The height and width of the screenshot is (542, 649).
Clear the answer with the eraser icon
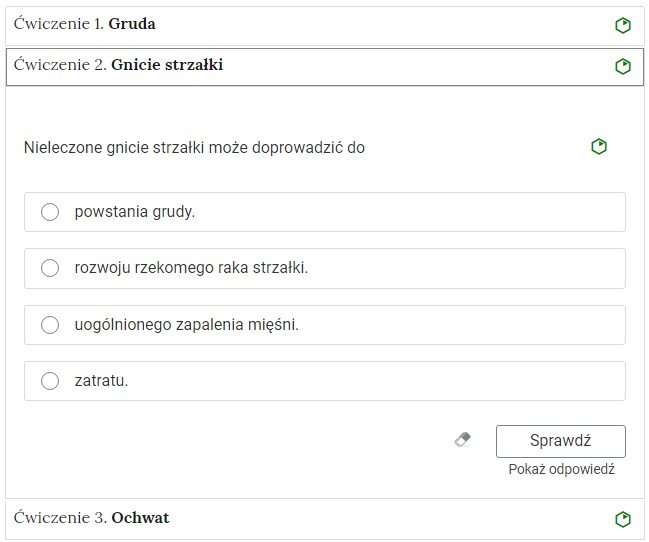tap(462, 439)
